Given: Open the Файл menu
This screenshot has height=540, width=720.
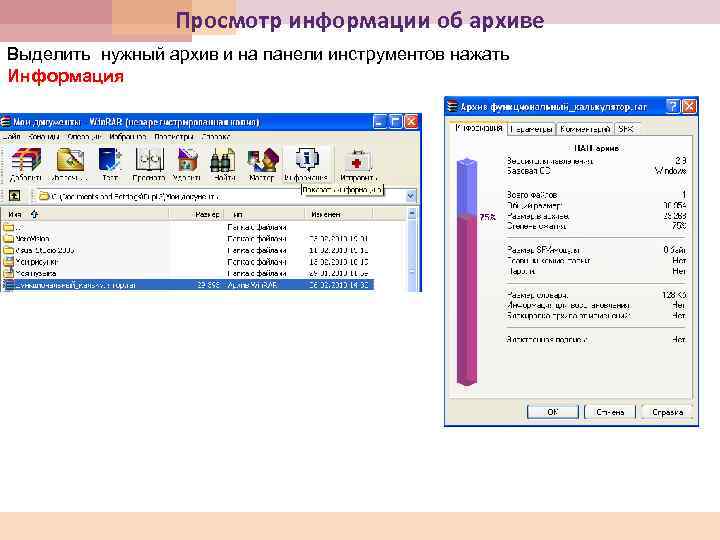Looking at the screenshot, I should pos(11,137).
